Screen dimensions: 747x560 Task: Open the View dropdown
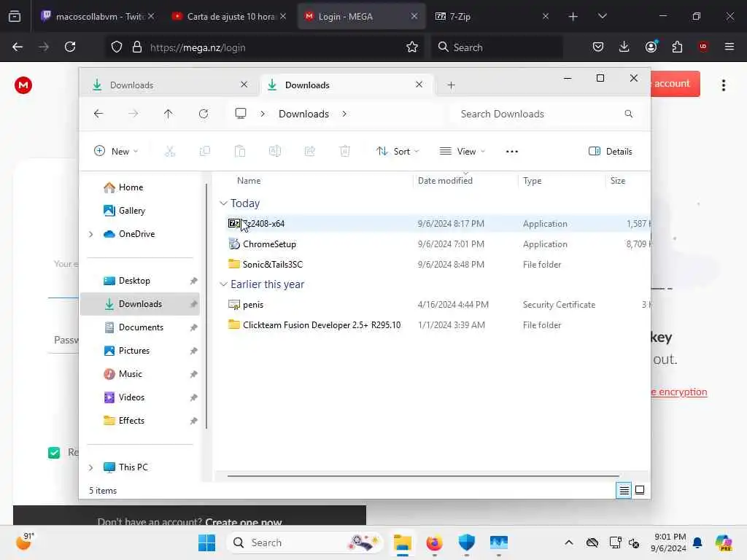[462, 152]
